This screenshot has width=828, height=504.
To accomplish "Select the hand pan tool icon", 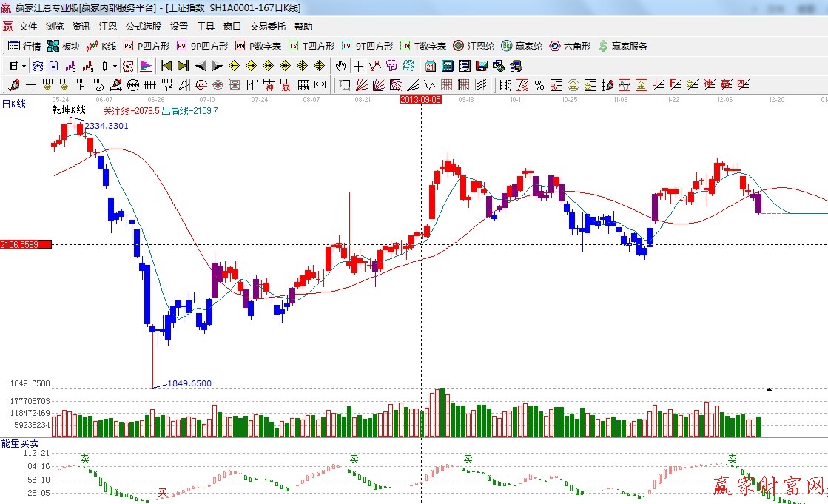I will click(x=340, y=65).
